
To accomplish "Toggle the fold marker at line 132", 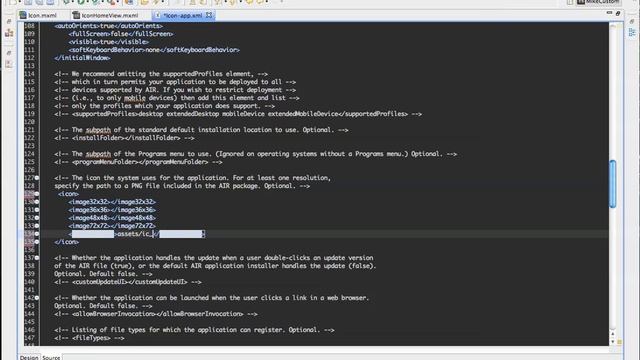I will pos(37,218).
